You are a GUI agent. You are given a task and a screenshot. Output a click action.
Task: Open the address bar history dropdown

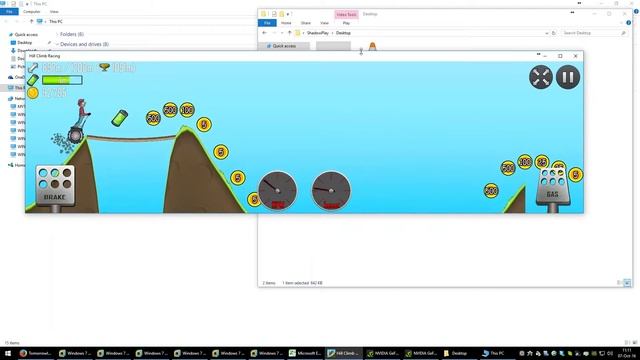[x=547, y=33]
